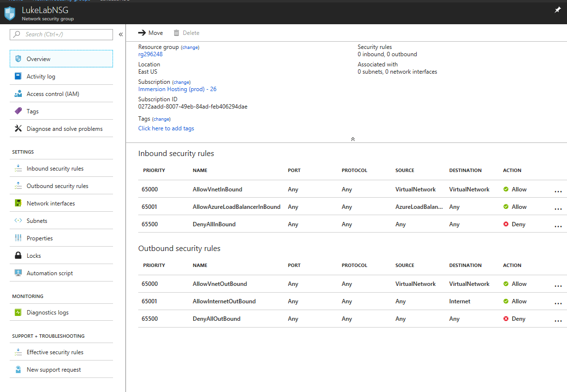This screenshot has height=392, width=567.
Task: Go to Access control (IAM)
Action: click(x=61, y=94)
